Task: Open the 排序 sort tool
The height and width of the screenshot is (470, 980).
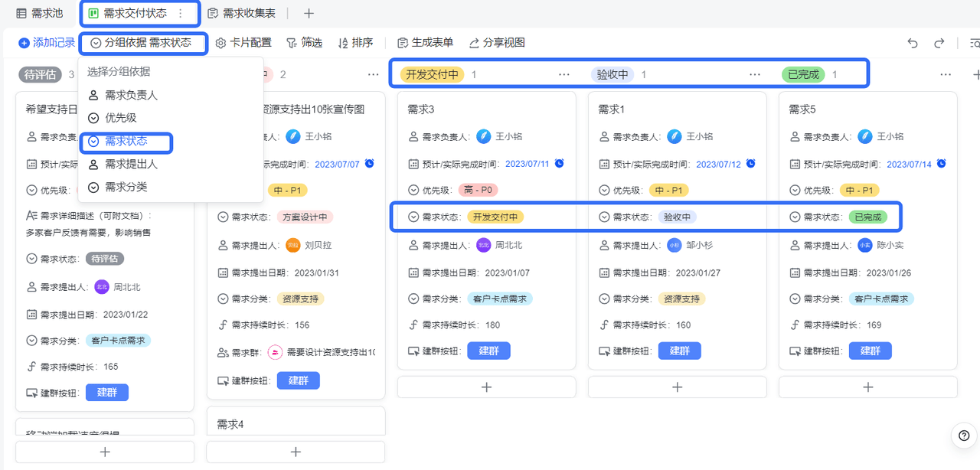Action: tap(355, 43)
